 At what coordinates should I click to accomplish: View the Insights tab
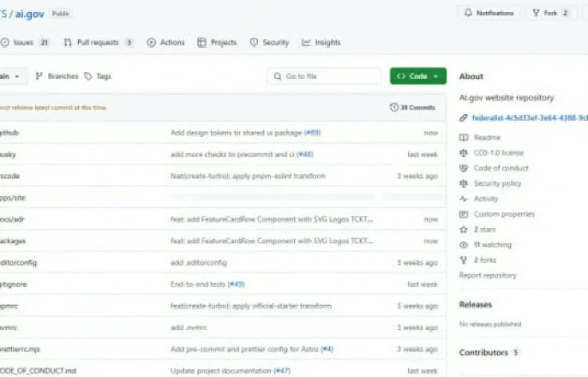click(x=321, y=42)
